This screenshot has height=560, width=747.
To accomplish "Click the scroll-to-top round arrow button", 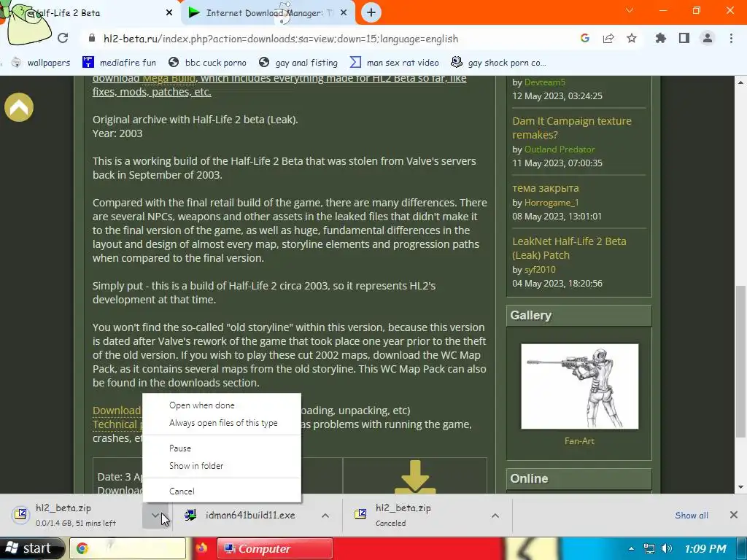I will [19, 107].
